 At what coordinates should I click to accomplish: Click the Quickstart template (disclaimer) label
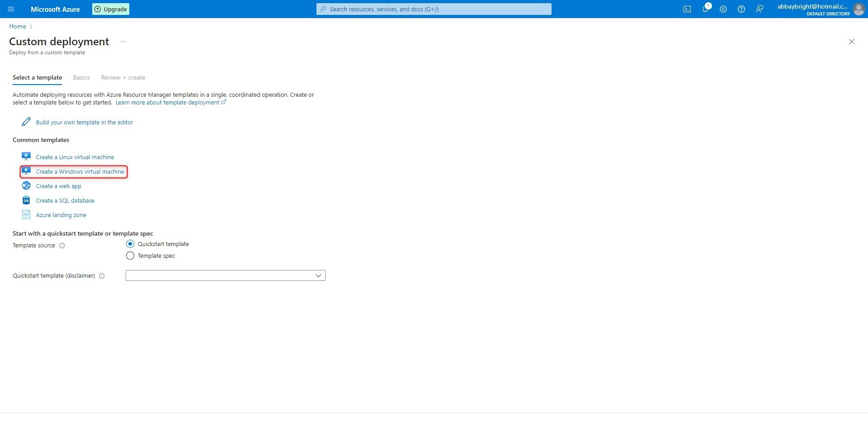[54, 275]
